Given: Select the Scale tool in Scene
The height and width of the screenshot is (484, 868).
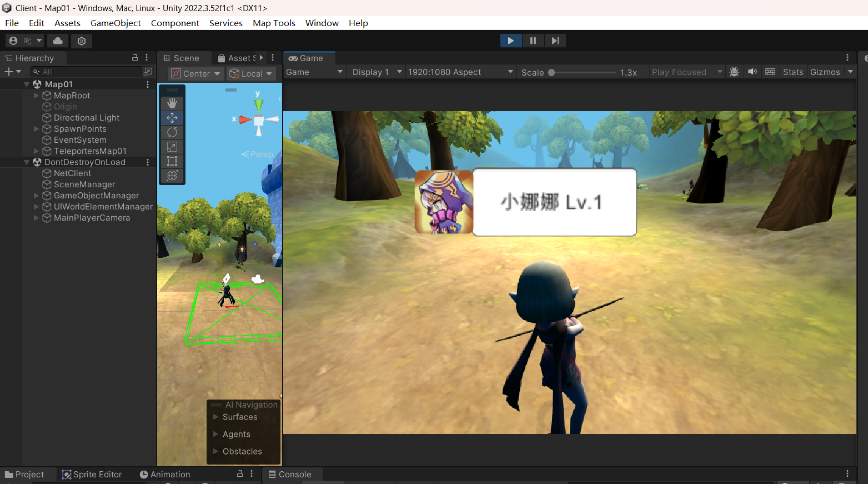Looking at the screenshot, I should (172, 147).
